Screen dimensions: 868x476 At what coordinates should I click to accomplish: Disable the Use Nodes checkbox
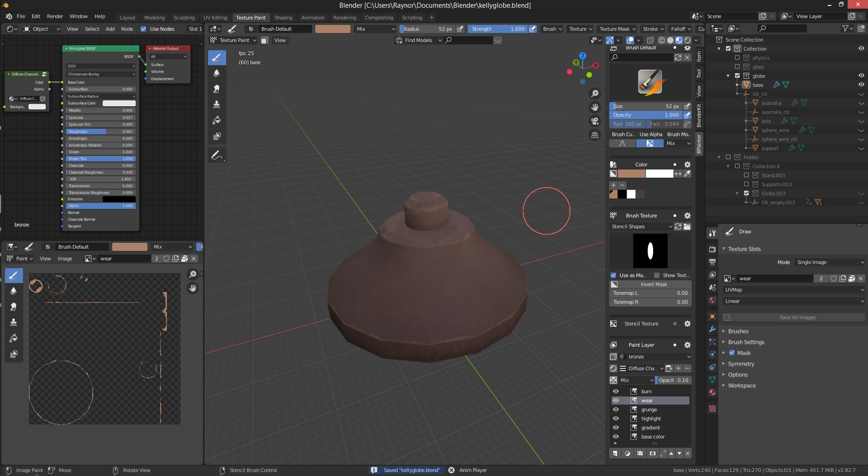pos(143,29)
